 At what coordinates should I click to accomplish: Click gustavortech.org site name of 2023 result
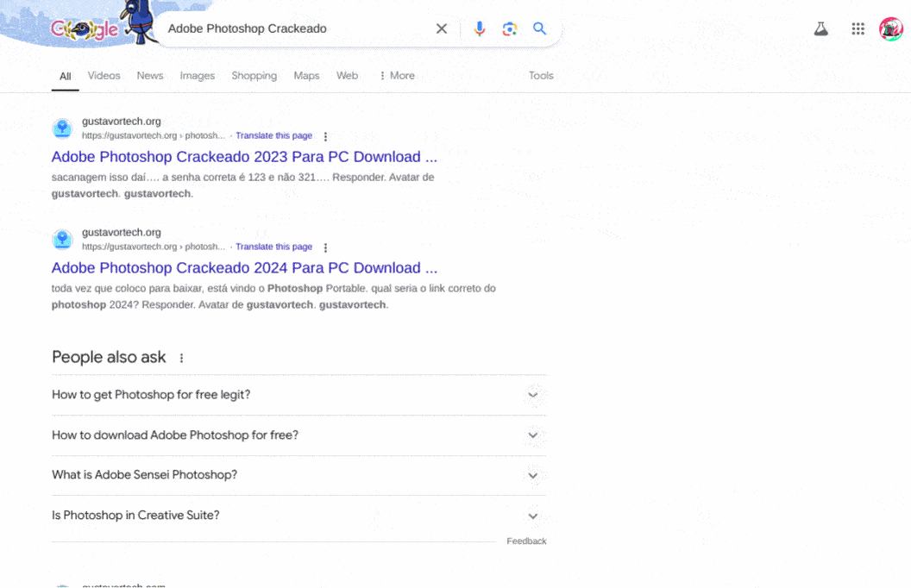click(122, 122)
